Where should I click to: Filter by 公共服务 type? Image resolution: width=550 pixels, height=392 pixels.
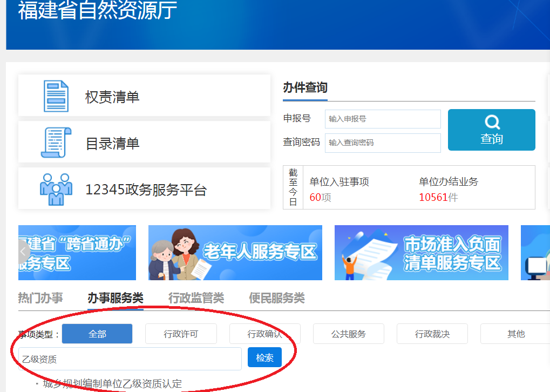click(x=348, y=334)
